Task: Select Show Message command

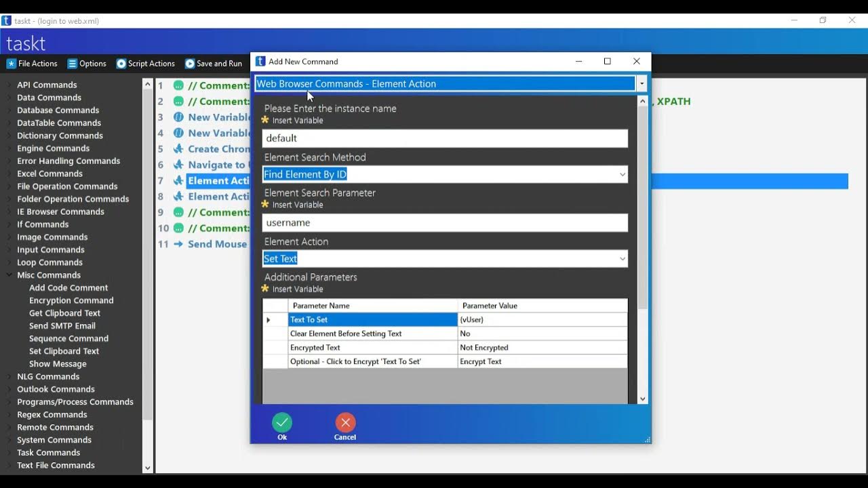Action: click(58, 364)
